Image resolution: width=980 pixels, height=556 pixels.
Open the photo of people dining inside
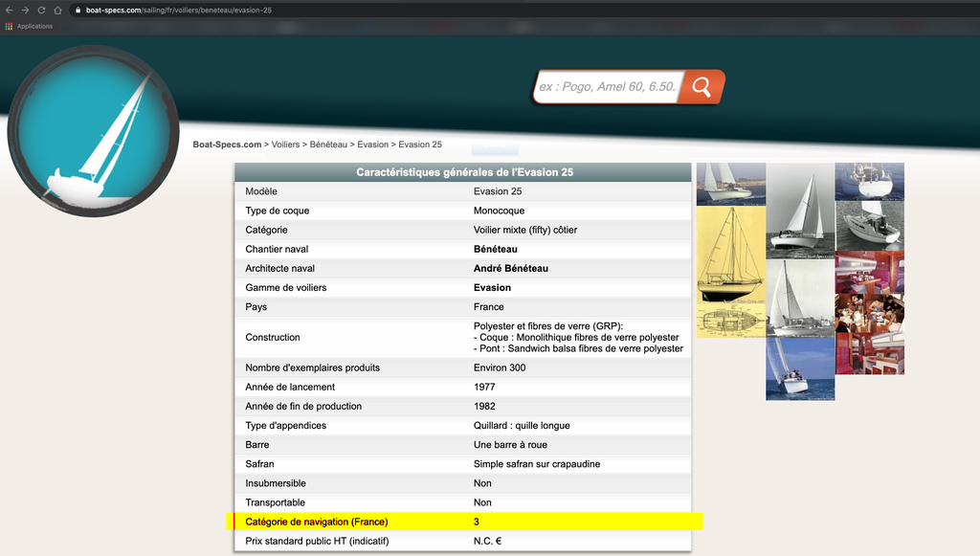869,313
